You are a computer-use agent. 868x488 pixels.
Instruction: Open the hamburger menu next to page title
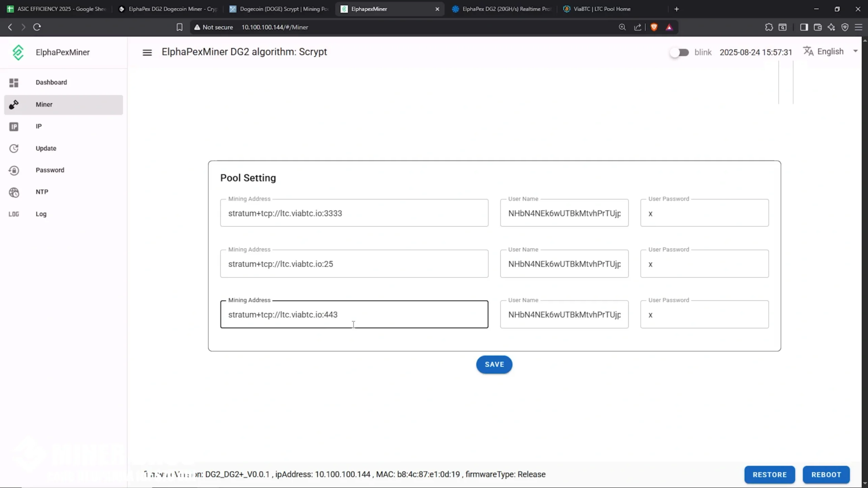click(x=147, y=52)
